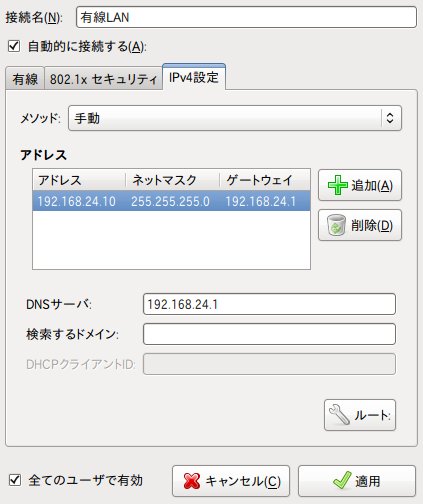Click the wrench icon for routes
The image size is (423, 504).
tap(339, 415)
